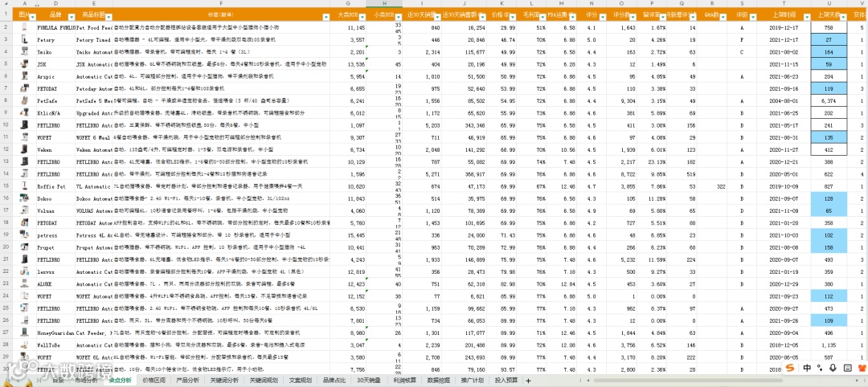868x387 pixels.
Task: Open the FBA运费 filter dropdown
Action: [572, 17]
